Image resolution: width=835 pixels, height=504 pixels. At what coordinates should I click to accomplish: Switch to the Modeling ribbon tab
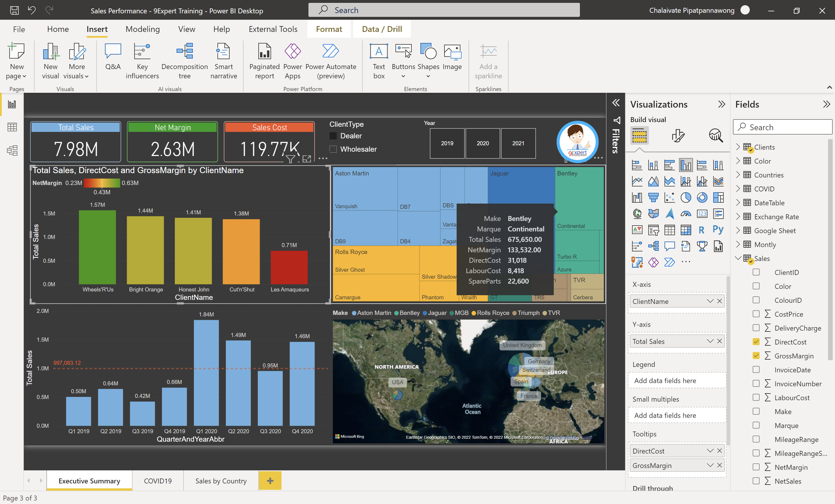[x=142, y=29]
